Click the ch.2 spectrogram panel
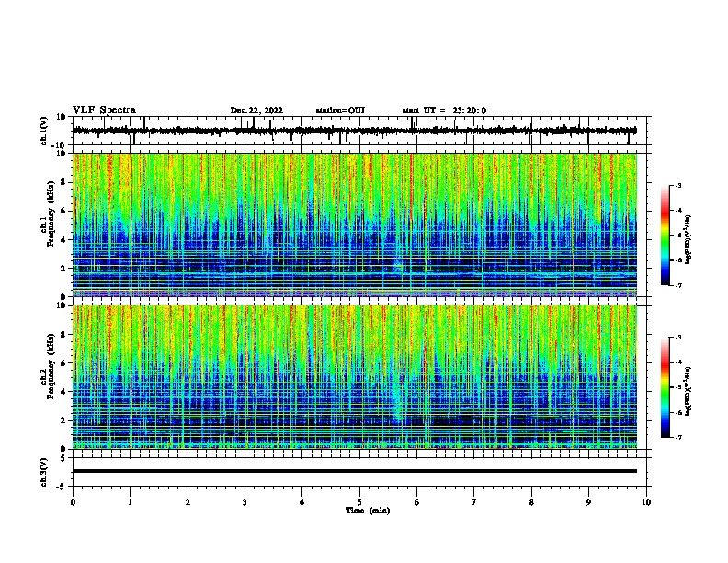The height and width of the screenshot is (563, 728). pos(355,377)
